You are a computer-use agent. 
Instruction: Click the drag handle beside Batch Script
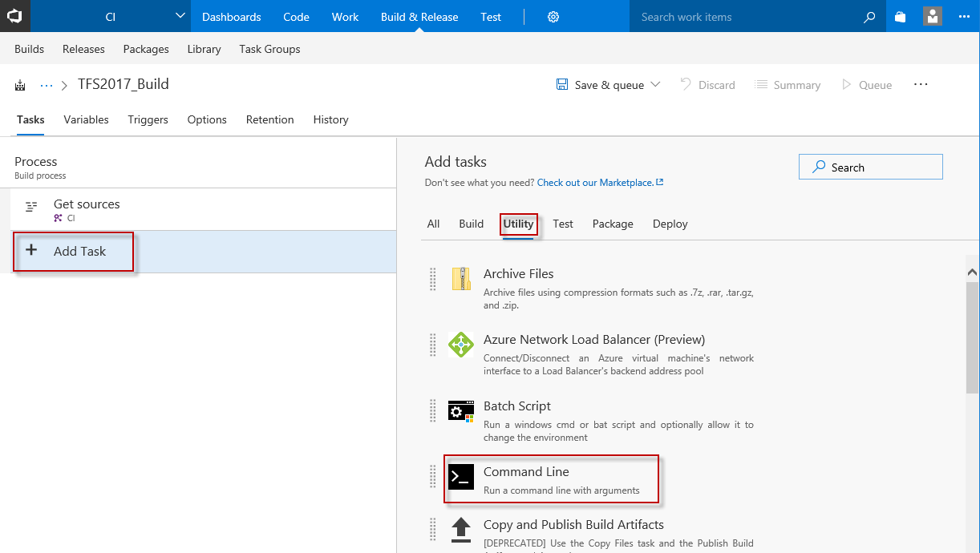click(433, 411)
